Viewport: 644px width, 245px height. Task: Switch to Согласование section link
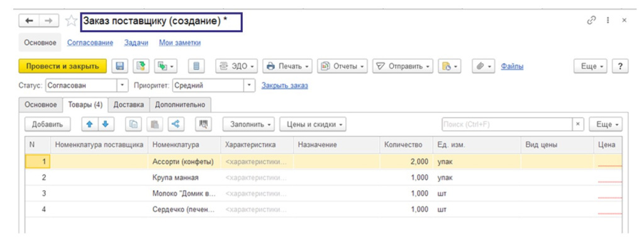click(x=90, y=43)
